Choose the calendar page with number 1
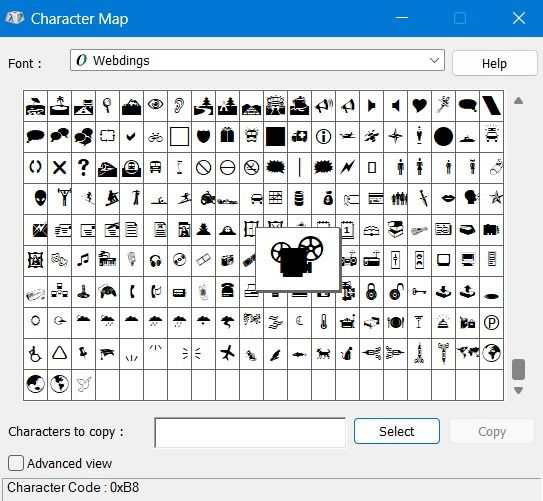Screen dimensions: 543x501 coord(347,230)
